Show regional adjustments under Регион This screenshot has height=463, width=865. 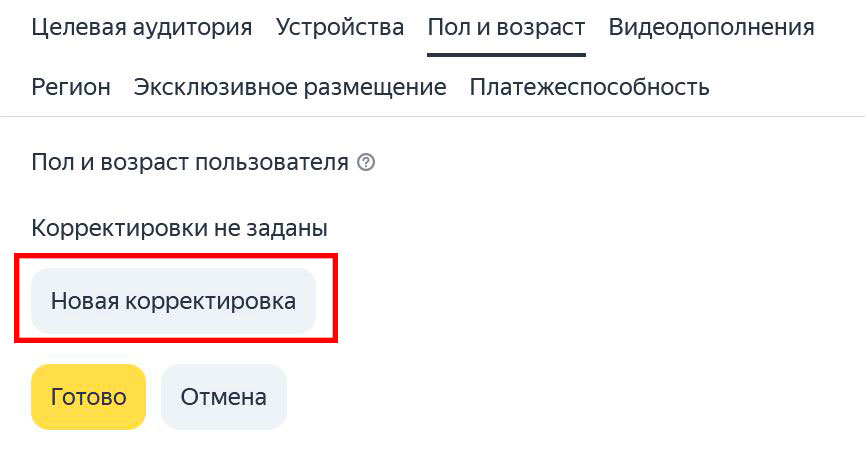tap(71, 87)
